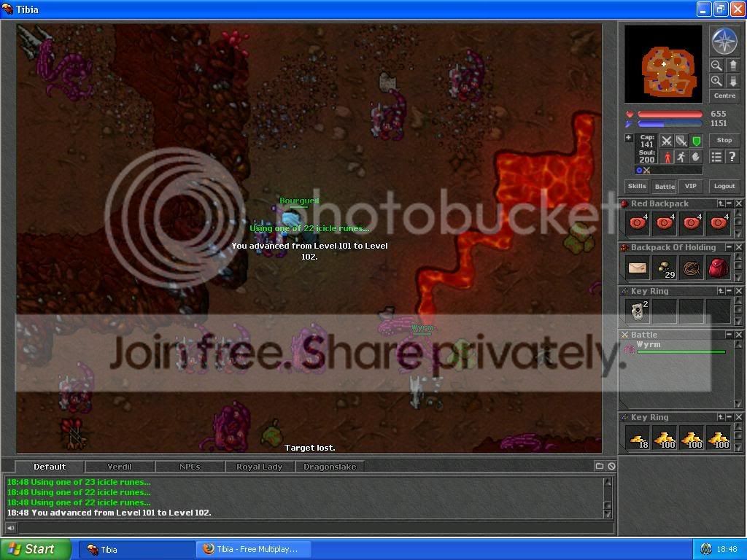This screenshot has height=560, width=747.
Task: Click the Stop button
Action: [x=724, y=141]
